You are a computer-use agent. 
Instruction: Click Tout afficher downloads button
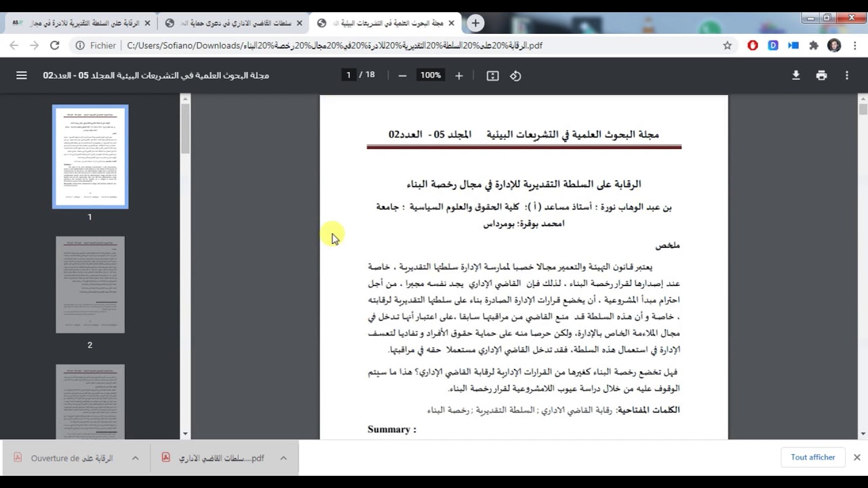(812, 457)
